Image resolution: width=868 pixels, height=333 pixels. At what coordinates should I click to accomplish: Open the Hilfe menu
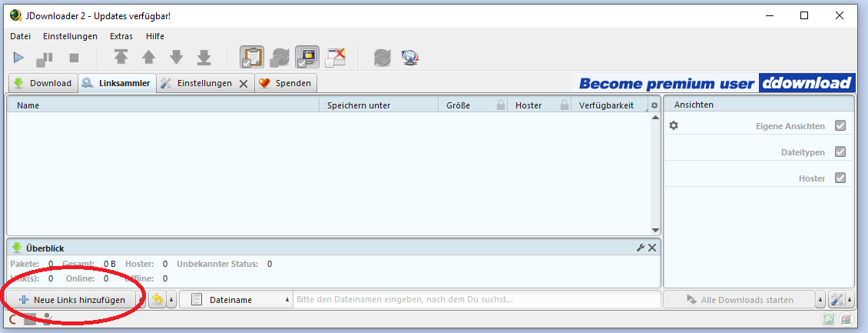click(x=155, y=36)
